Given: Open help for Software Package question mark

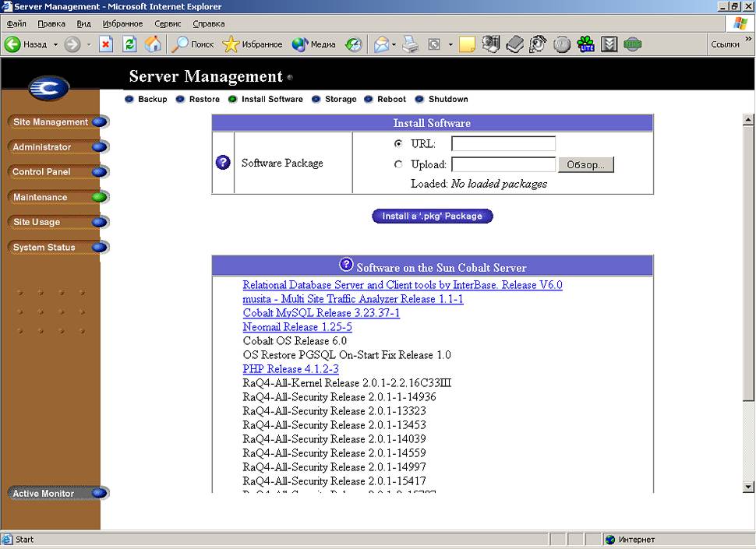Looking at the screenshot, I should [223, 162].
